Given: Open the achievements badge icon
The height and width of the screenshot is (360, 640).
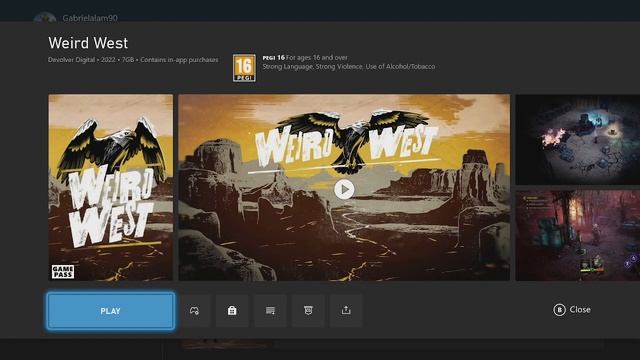Looking at the screenshot, I should 308,311.
